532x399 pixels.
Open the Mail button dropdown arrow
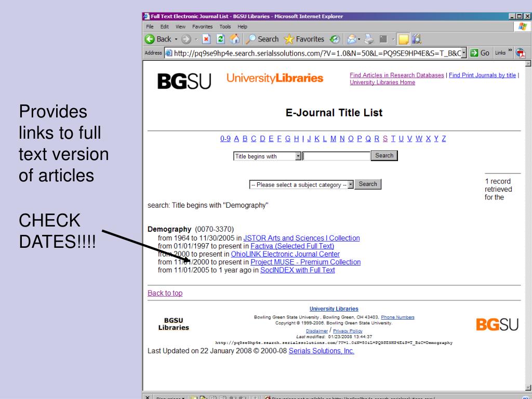coord(359,39)
